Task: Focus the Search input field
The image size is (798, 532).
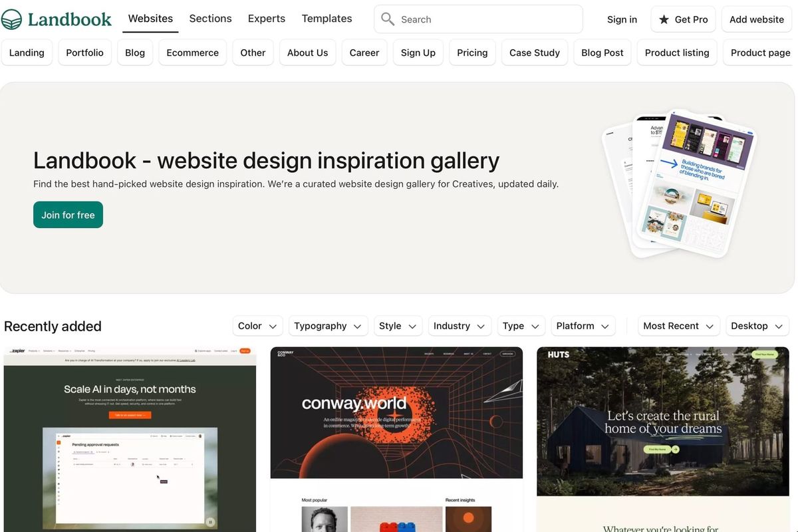Action: 478,19
